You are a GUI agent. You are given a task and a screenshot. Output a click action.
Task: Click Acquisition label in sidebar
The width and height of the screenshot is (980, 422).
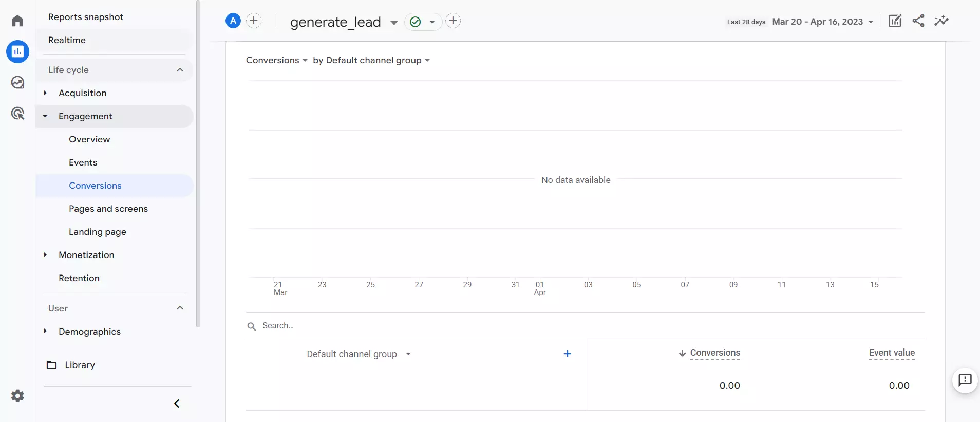(x=83, y=93)
